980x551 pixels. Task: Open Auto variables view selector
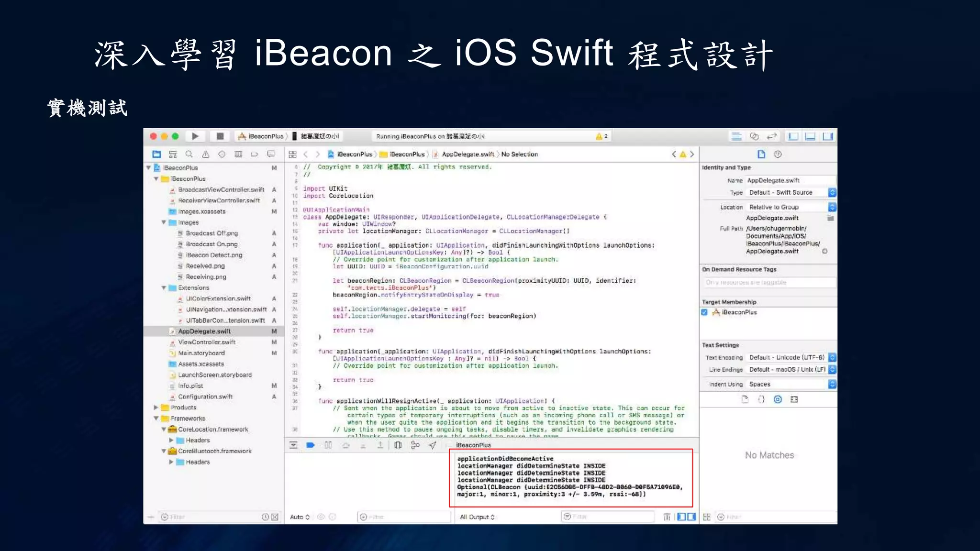pyautogui.click(x=300, y=517)
